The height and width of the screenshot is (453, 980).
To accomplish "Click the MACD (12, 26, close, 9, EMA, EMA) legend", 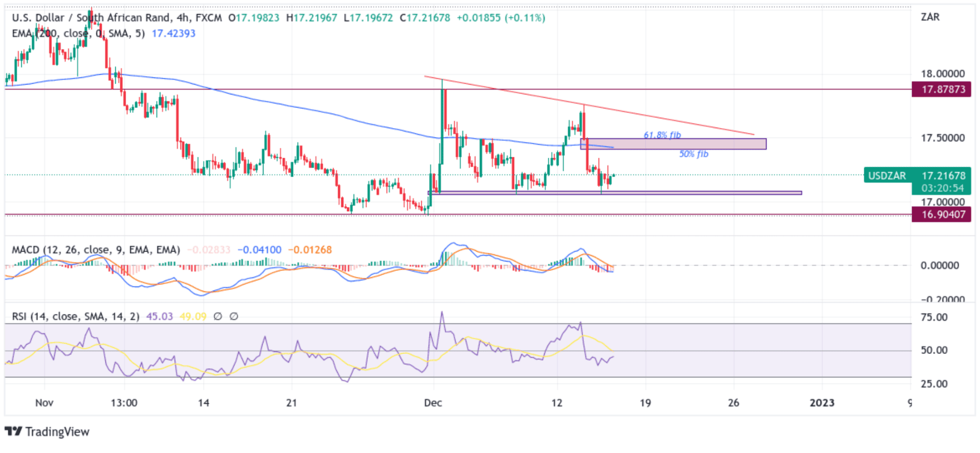I will click(96, 250).
